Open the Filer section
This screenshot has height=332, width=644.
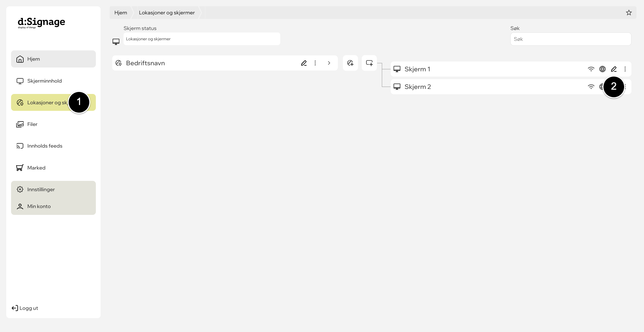(x=53, y=124)
